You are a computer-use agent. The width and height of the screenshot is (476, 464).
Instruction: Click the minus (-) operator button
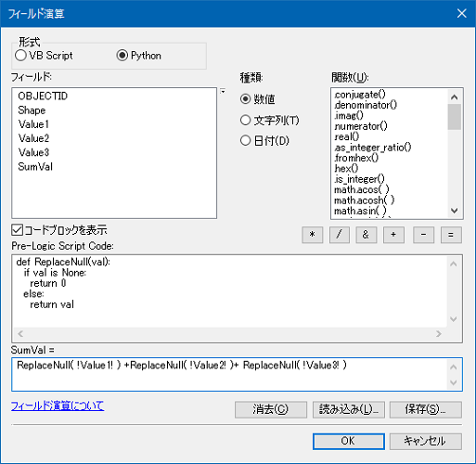pos(423,235)
